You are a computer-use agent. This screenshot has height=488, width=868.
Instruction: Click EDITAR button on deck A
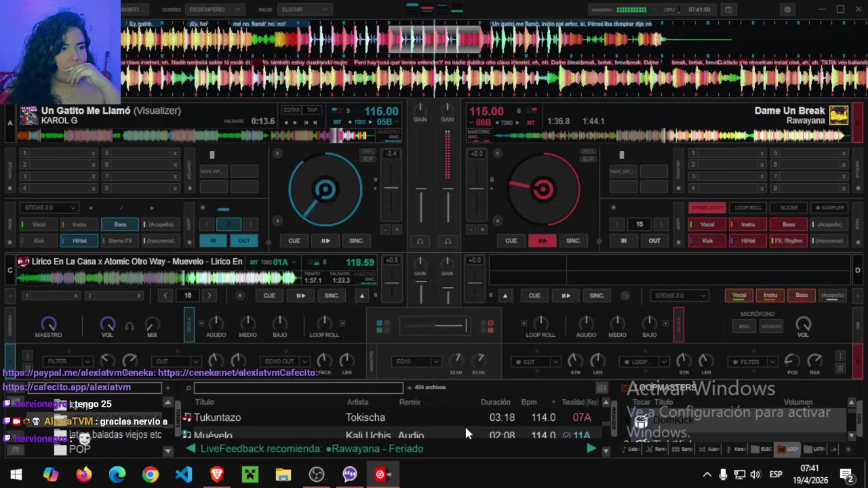[x=292, y=110]
